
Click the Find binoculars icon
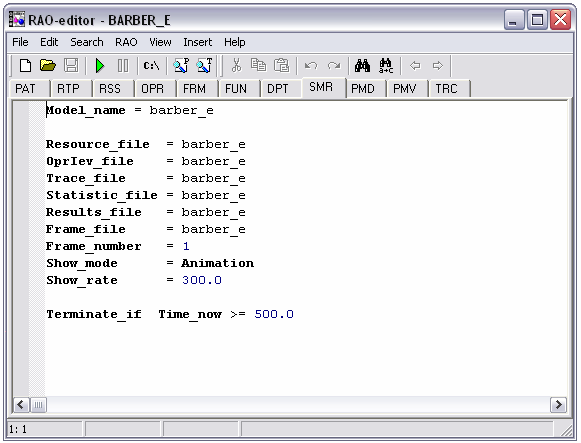[x=362, y=66]
